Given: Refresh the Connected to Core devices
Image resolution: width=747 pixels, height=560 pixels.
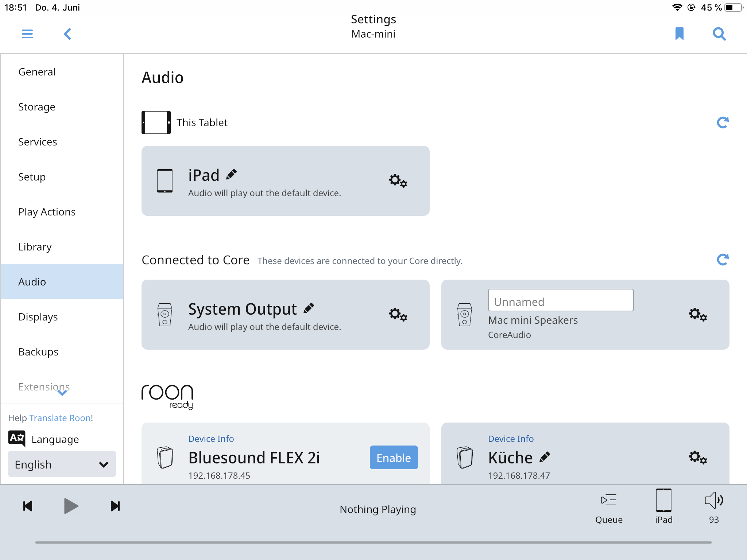Looking at the screenshot, I should pos(723,260).
